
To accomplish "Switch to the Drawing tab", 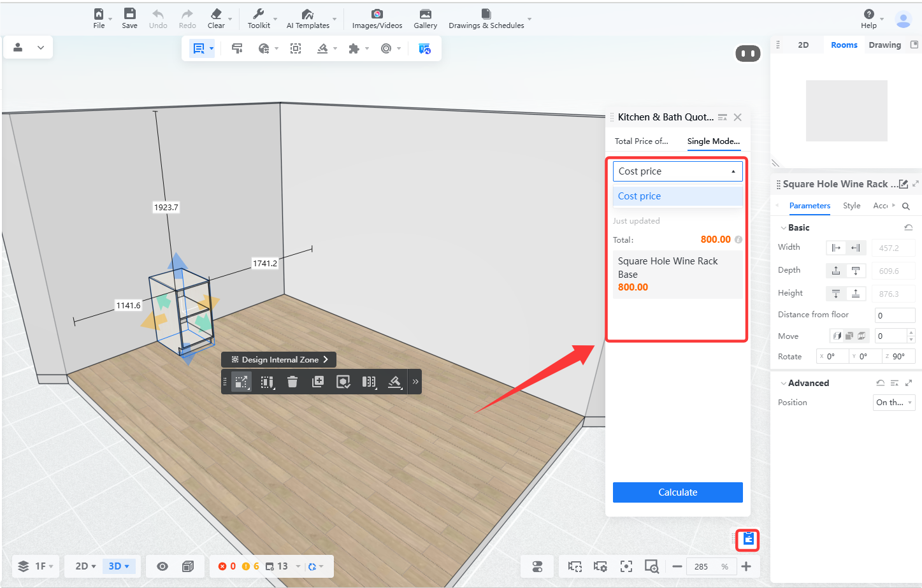I will point(885,45).
